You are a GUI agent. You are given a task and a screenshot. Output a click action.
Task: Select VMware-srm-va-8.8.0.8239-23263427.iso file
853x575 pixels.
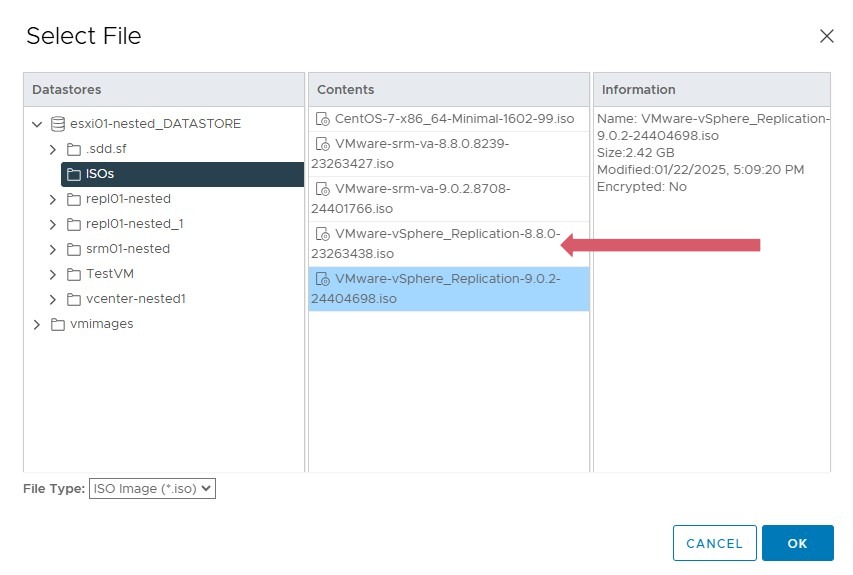tap(449, 154)
